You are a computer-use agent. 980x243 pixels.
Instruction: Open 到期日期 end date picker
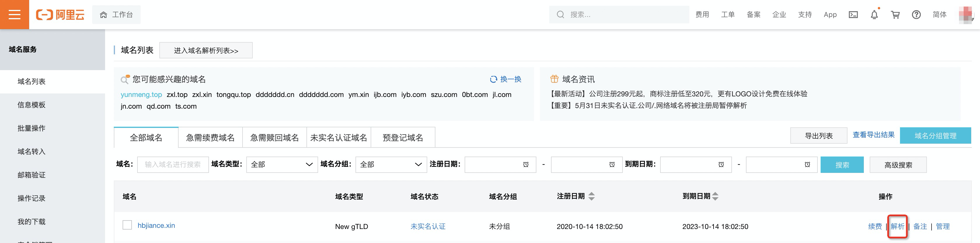(782, 164)
